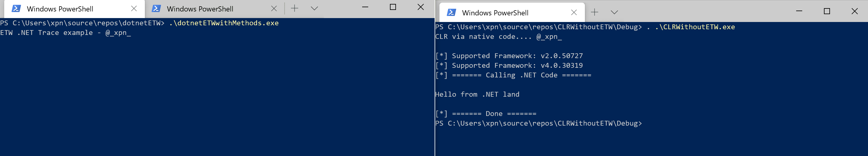Close the second PowerShell tab in left window
Image resolution: width=868 pixels, height=156 pixels.
click(x=274, y=9)
